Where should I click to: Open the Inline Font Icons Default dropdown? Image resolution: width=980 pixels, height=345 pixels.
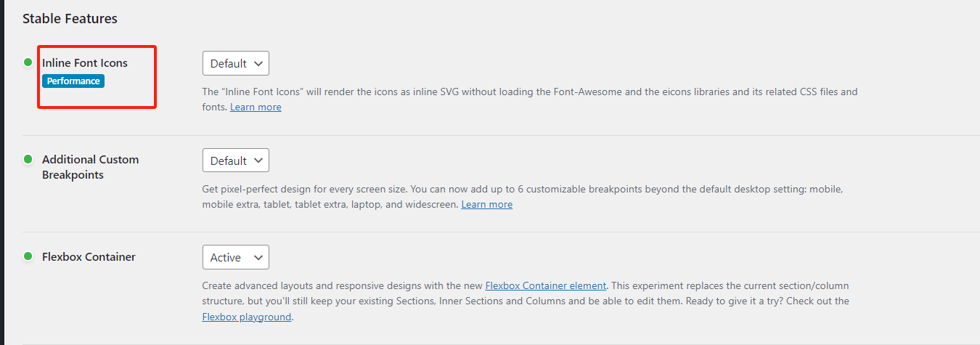[x=236, y=63]
